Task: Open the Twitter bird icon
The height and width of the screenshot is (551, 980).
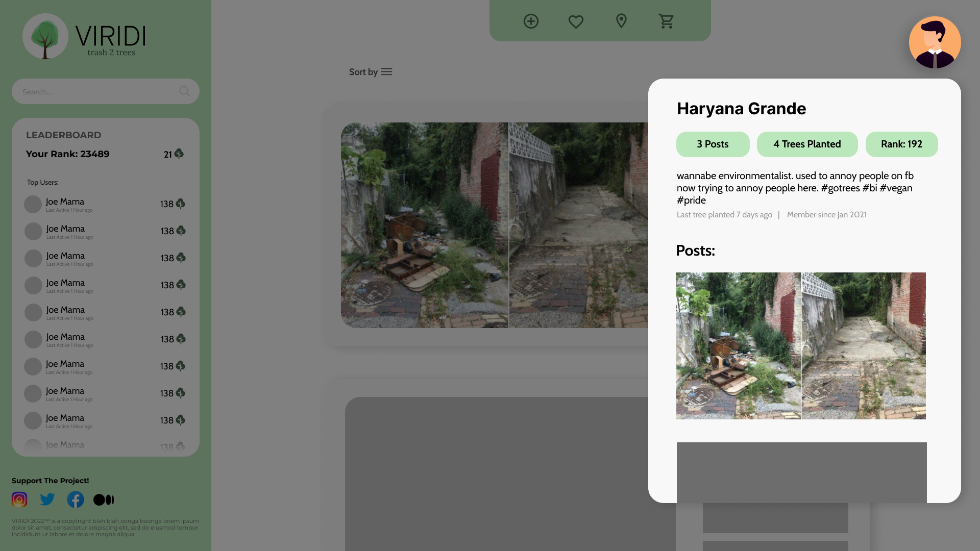Action: (47, 499)
